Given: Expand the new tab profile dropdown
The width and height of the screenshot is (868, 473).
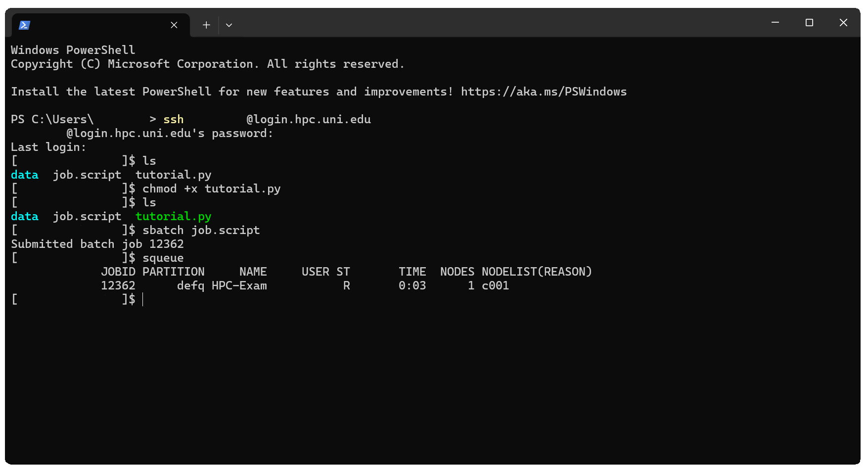Looking at the screenshot, I should pyautogui.click(x=229, y=25).
